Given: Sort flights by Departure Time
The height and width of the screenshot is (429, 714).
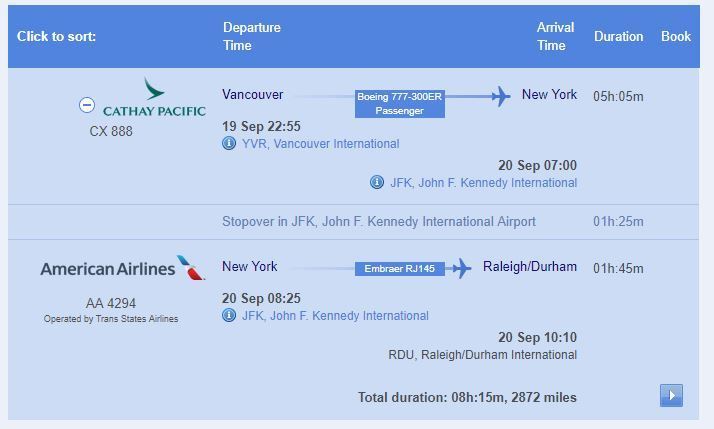Looking at the screenshot, I should [252, 36].
